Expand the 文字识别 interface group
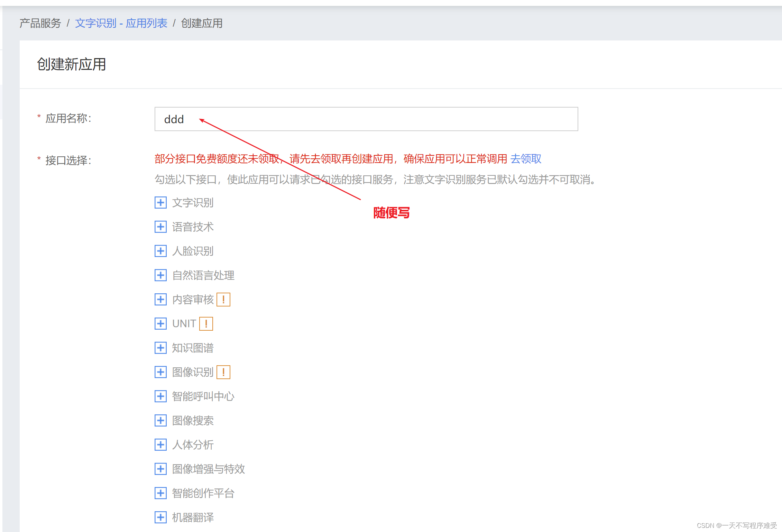Viewport: 782px width, 532px height. click(x=160, y=203)
